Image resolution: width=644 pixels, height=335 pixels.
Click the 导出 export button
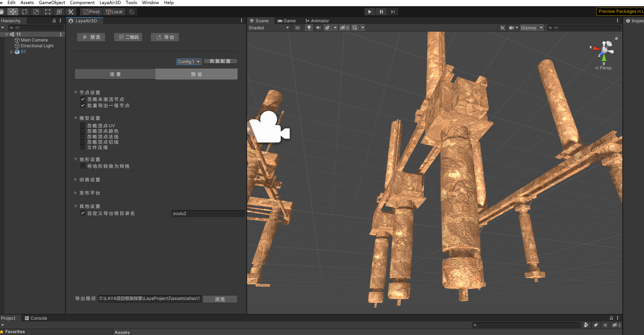coord(165,37)
